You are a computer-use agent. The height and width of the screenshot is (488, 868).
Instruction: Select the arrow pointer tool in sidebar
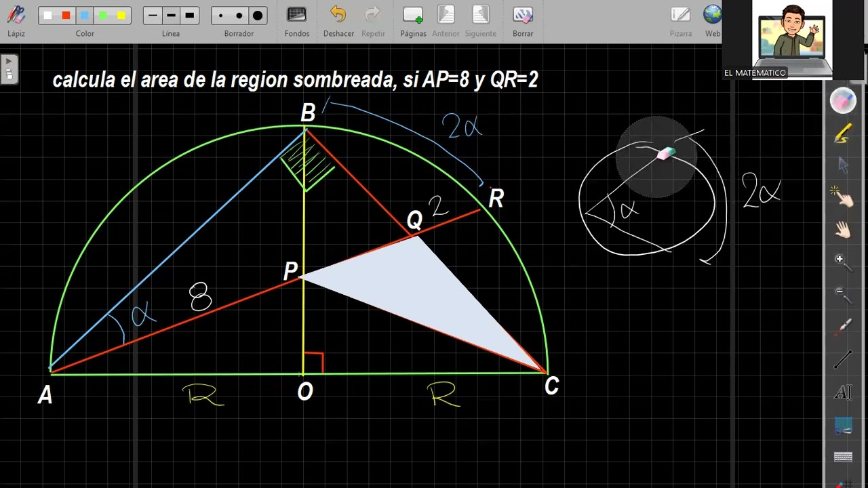843,165
